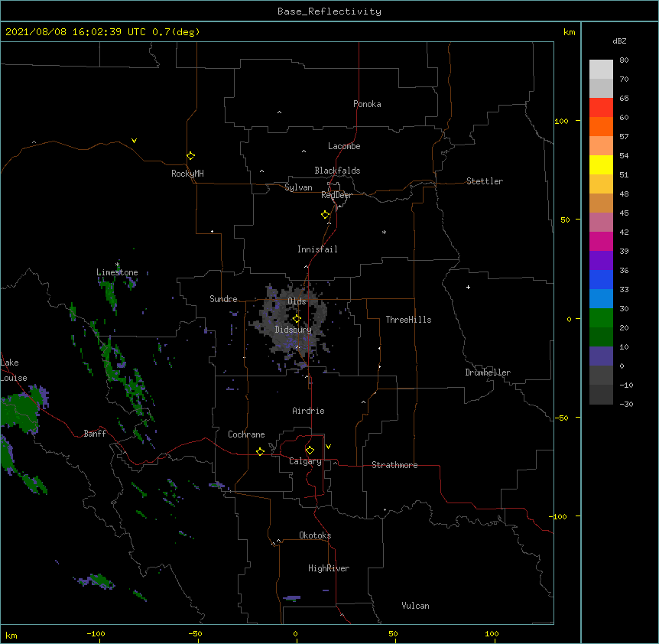Click the Calgary label
Image resolution: width=659 pixels, height=644 pixels.
305,461
